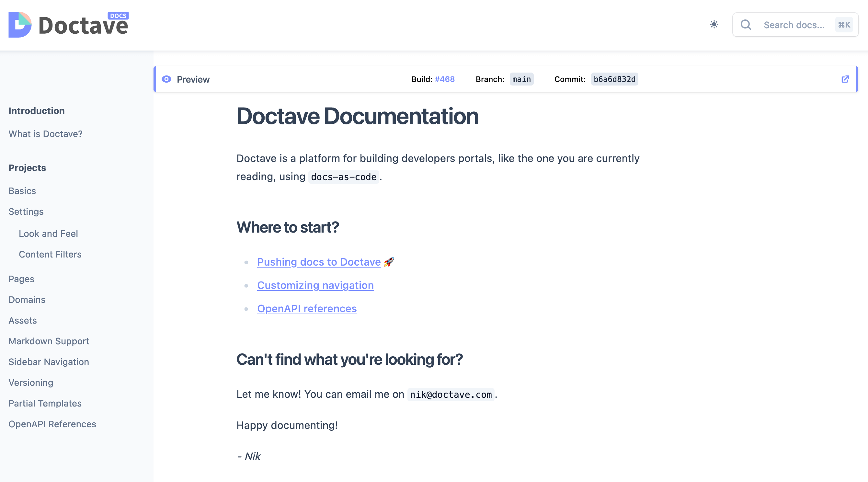Click OpenAPI references link
The width and height of the screenshot is (868, 482).
point(307,308)
